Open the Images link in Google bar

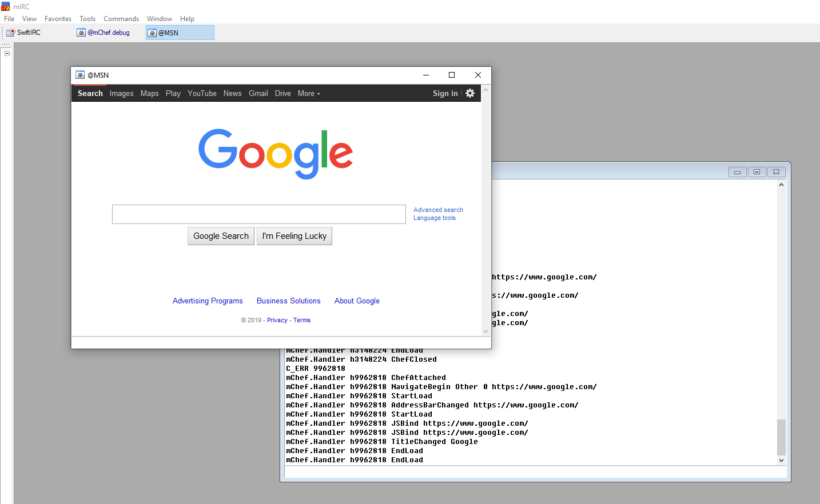[121, 93]
